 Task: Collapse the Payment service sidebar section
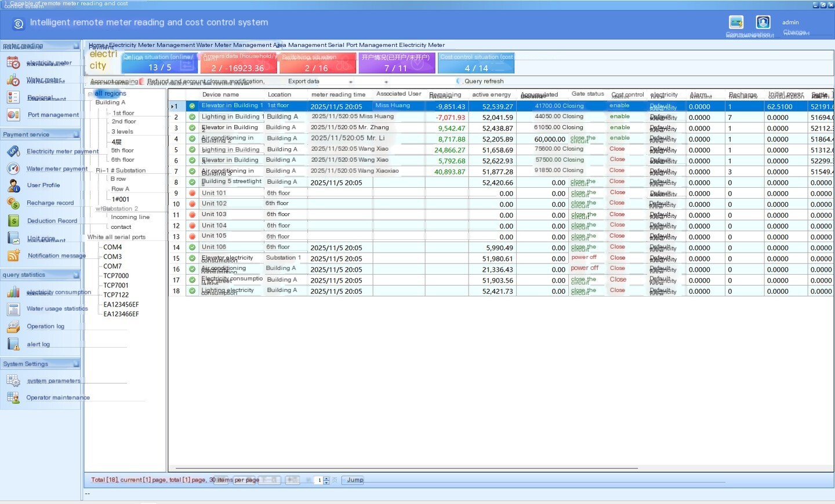pos(76,134)
